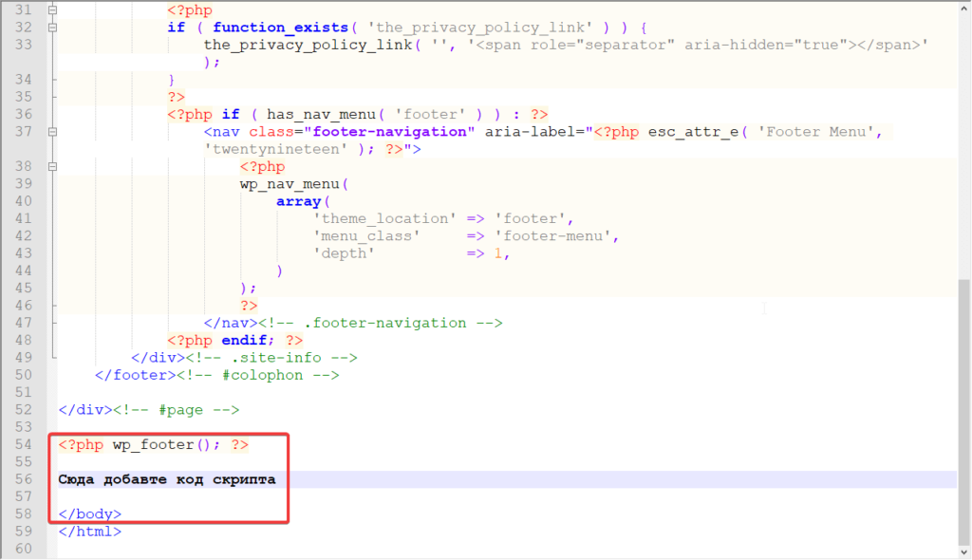Select line number 56 in the margin
The image size is (972, 560).
24,479
